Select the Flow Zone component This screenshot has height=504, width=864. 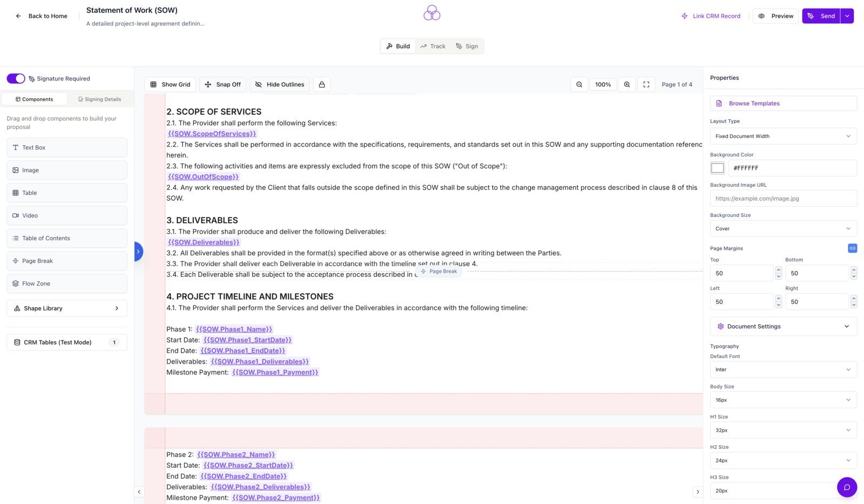coord(67,283)
